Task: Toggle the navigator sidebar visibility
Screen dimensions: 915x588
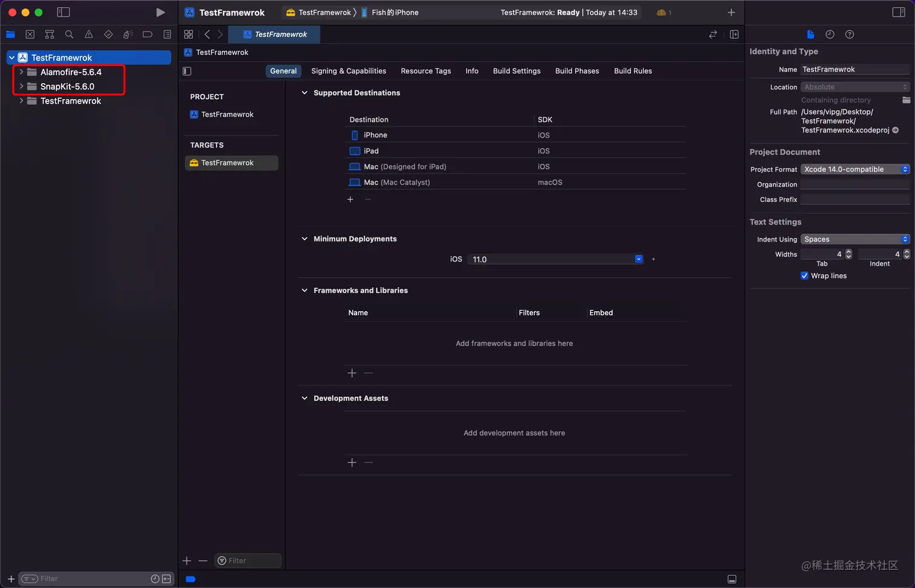Action: pos(63,12)
